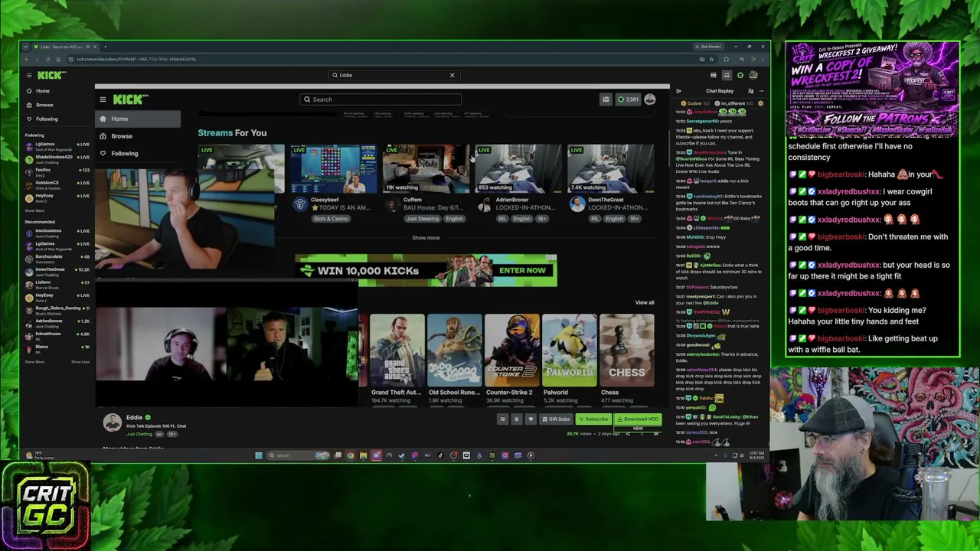Open the Palworld category card
This screenshot has width=980, height=551.
point(570,350)
